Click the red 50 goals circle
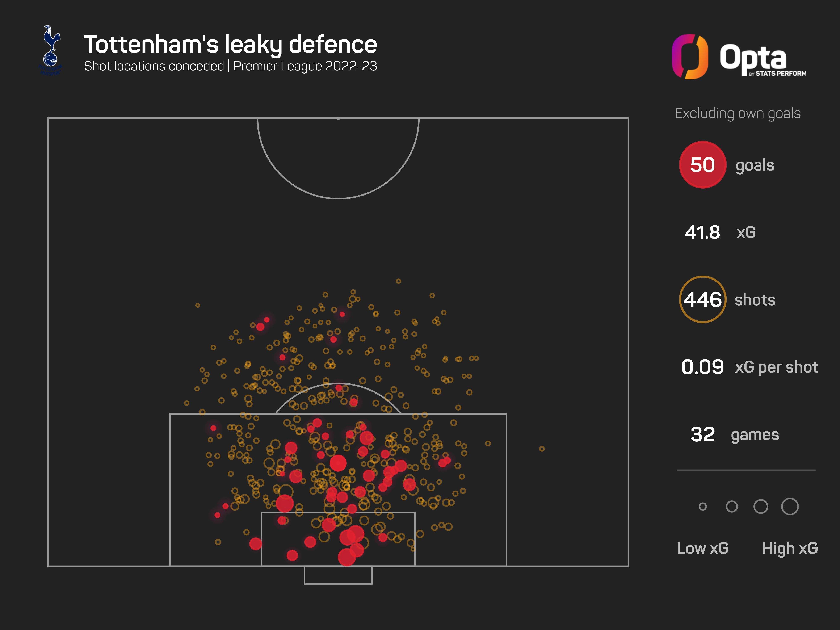Viewport: 840px width, 630px height. coord(702,165)
